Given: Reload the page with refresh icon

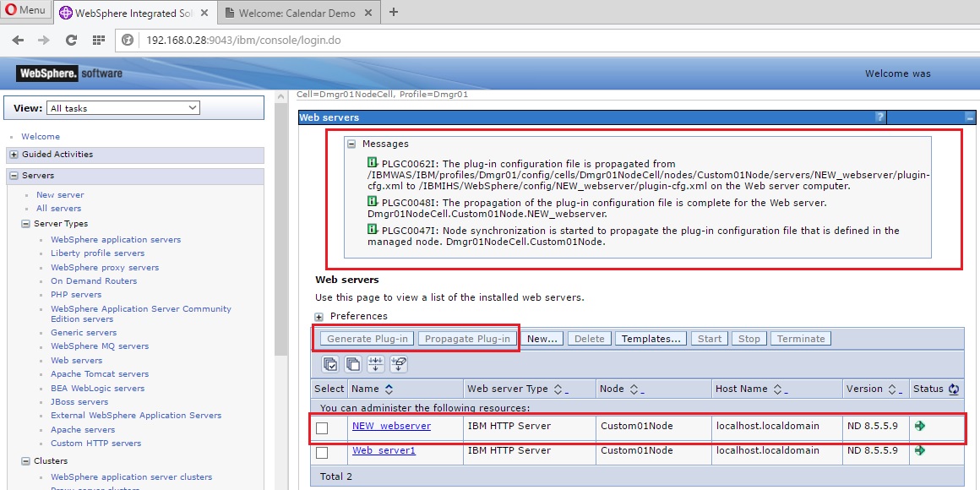Looking at the screenshot, I should pos(71,40).
